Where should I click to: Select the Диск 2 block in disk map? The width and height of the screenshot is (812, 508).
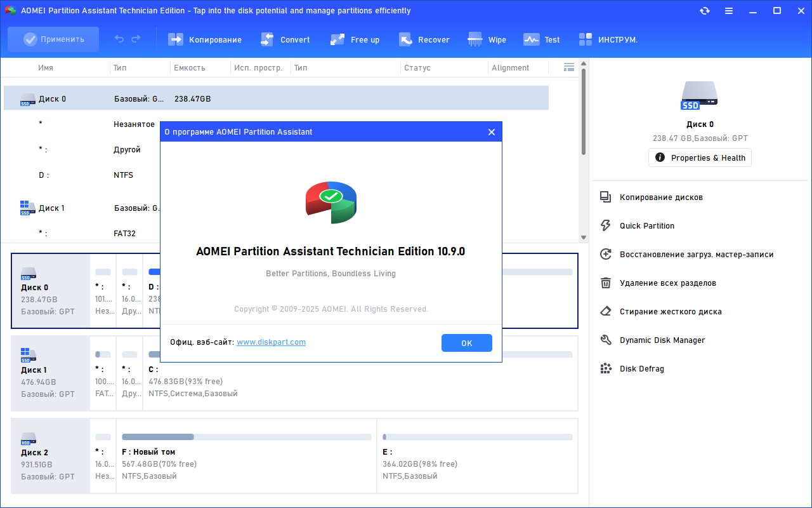(x=51, y=456)
